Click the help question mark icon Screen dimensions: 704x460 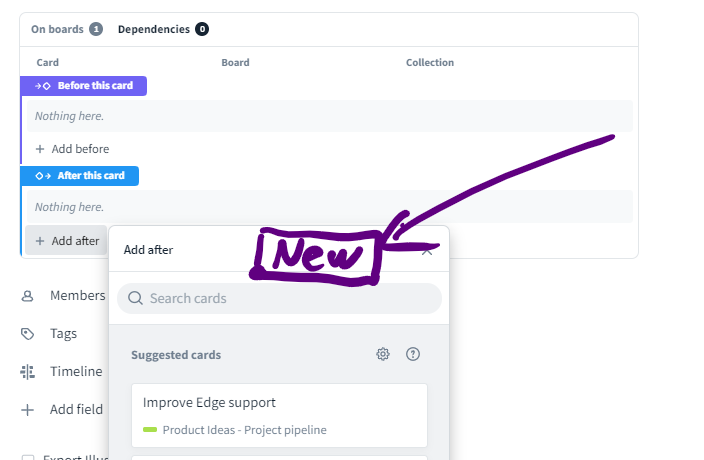[x=413, y=354]
